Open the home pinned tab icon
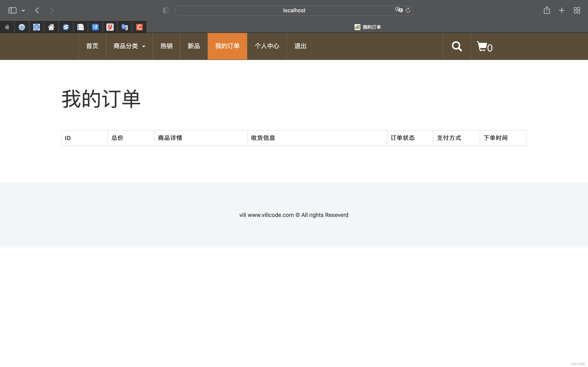This screenshot has height=367, width=588. (x=51, y=27)
